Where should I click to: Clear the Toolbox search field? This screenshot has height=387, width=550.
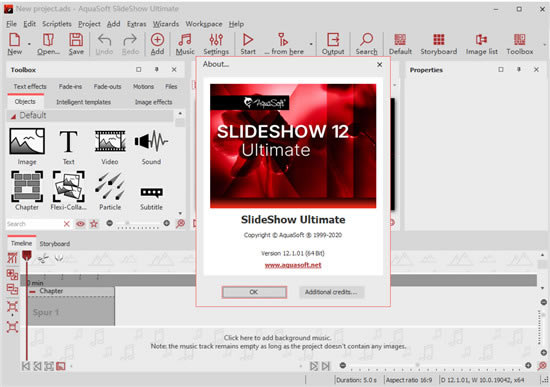(x=67, y=224)
